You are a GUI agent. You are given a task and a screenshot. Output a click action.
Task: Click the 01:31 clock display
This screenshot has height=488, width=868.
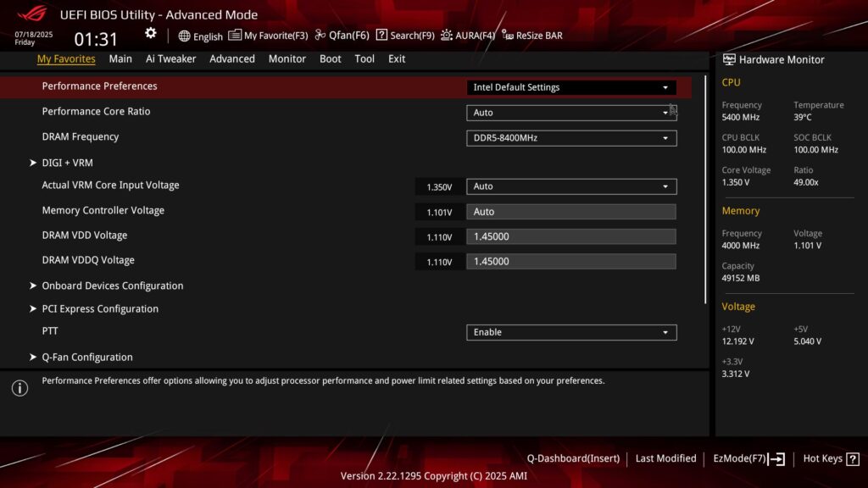click(x=96, y=39)
